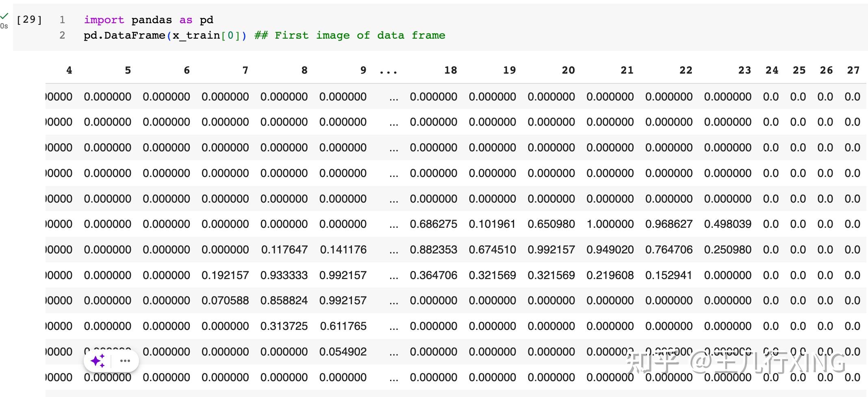Screen dimensions: 868x397
Task: Click the value 0.686275 in column 18
Action: tap(433, 224)
